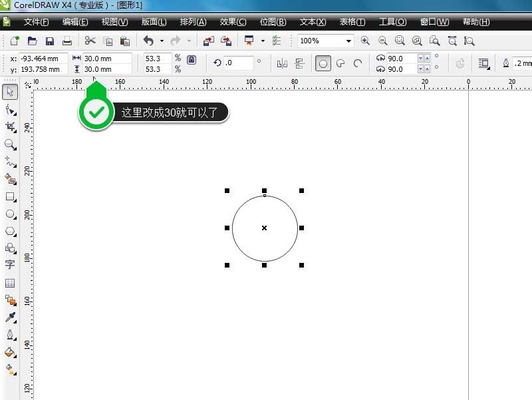Switch the ellipse to Arc mode

(x=358, y=63)
